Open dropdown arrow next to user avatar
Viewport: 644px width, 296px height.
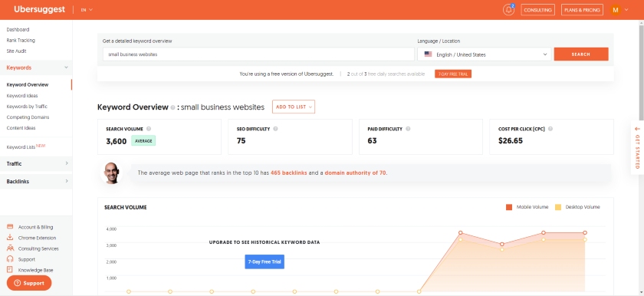coord(626,10)
